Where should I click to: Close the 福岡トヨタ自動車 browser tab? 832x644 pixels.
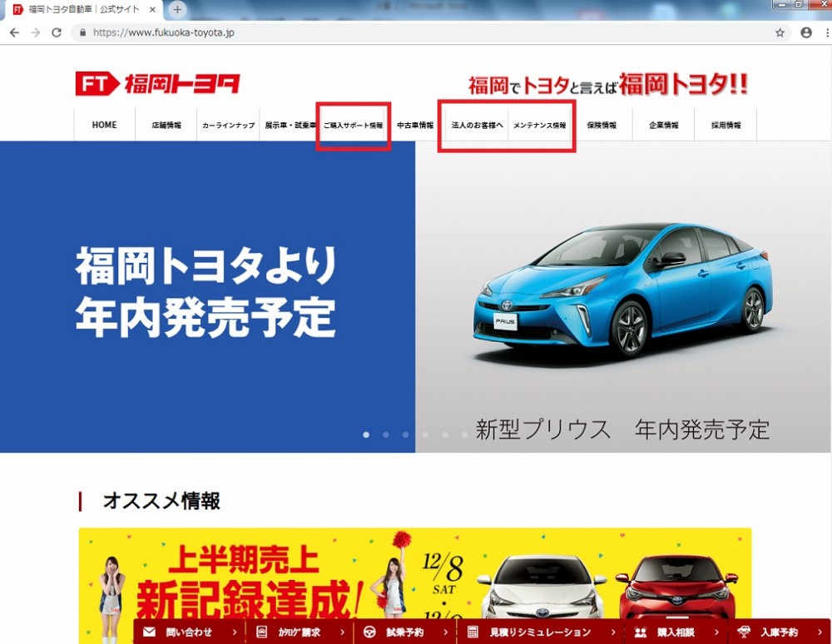pos(152,9)
